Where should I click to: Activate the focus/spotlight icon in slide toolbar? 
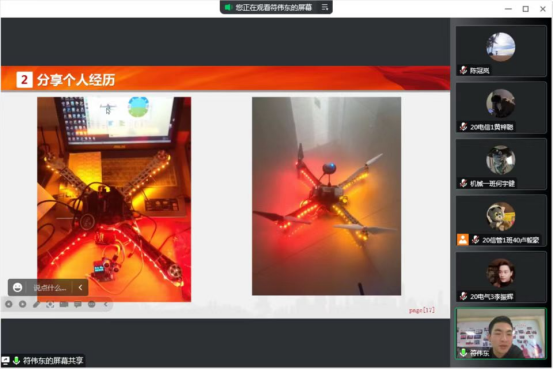pos(50,304)
